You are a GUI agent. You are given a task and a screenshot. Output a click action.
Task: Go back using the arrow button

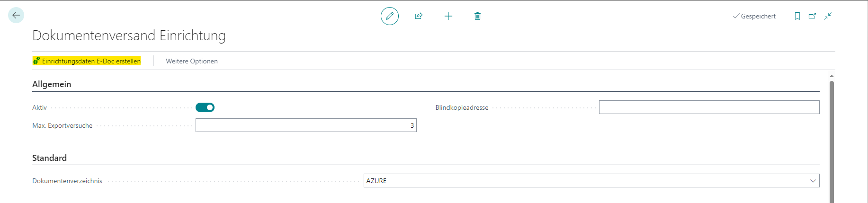click(16, 16)
